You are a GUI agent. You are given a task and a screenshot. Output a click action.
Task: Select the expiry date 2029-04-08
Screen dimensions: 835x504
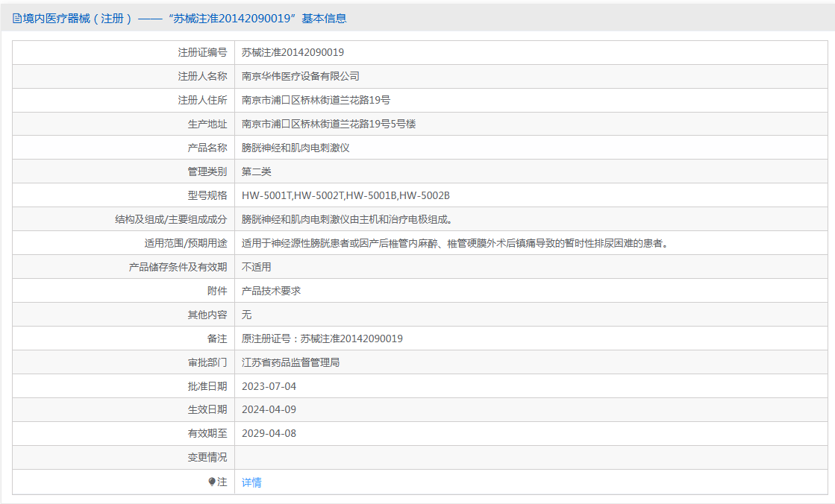(269, 433)
